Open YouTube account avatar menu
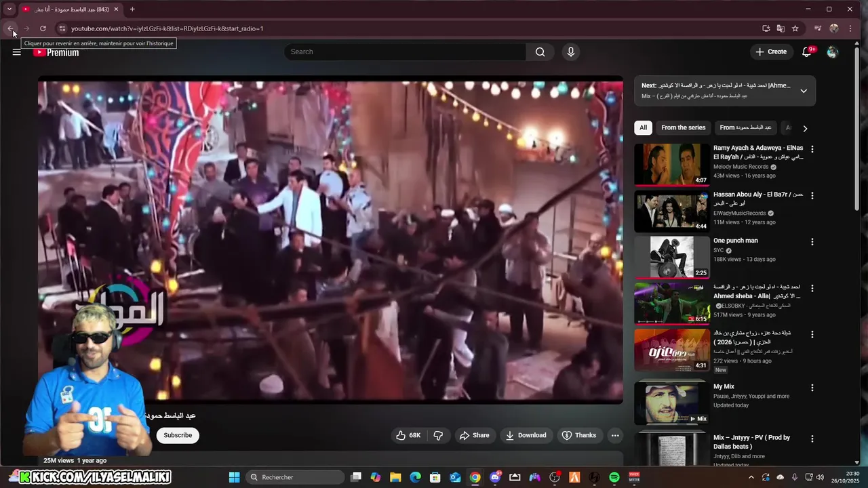 pos(833,52)
